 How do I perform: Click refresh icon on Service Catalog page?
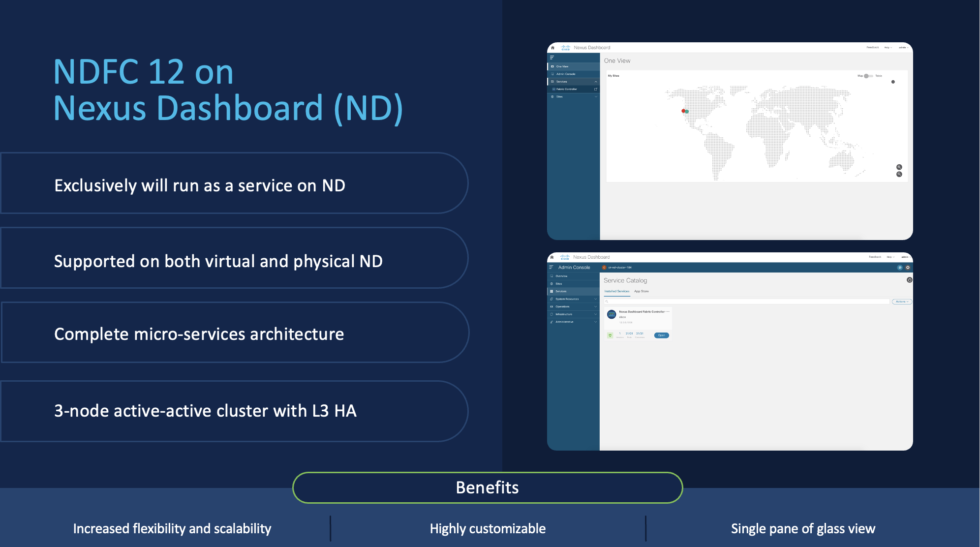909,280
